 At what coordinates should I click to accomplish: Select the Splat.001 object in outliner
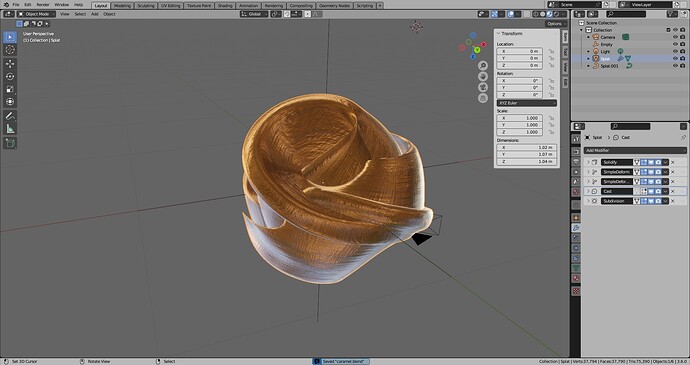click(x=609, y=66)
